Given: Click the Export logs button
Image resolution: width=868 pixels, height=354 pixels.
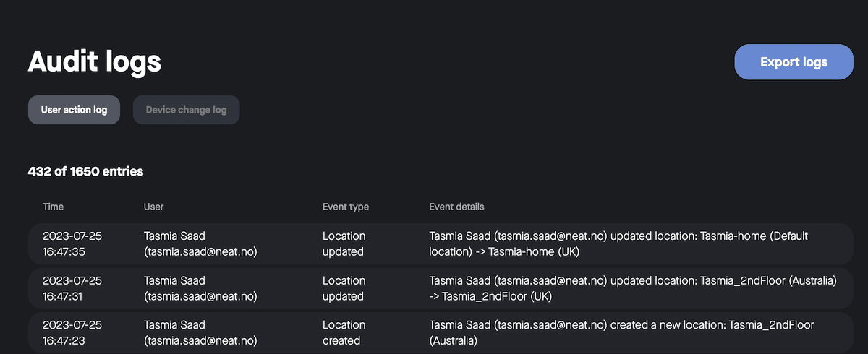Looking at the screenshot, I should coord(793,62).
